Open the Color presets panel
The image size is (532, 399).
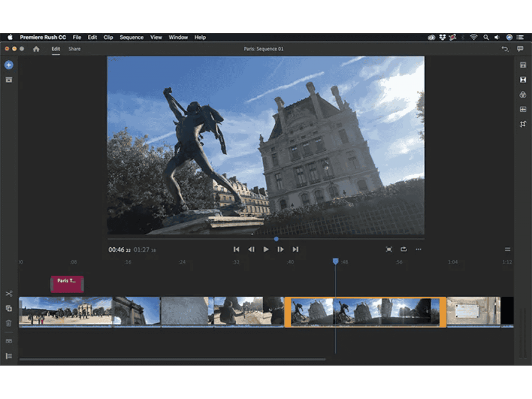(524, 94)
